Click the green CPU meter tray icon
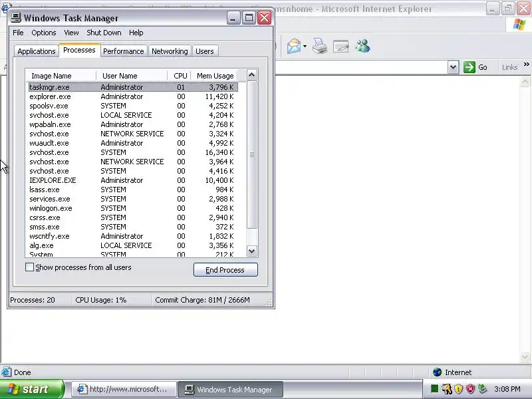This screenshot has height=399, width=532. click(x=434, y=389)
